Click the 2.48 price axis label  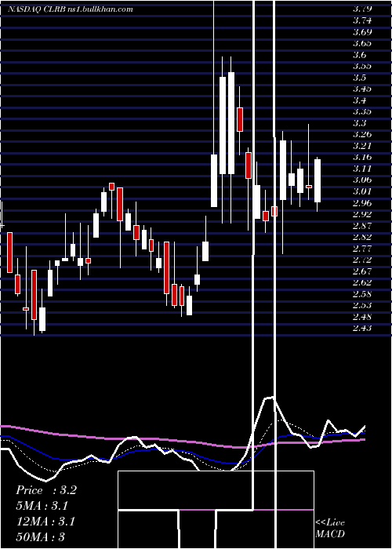[x=362, y=317]
